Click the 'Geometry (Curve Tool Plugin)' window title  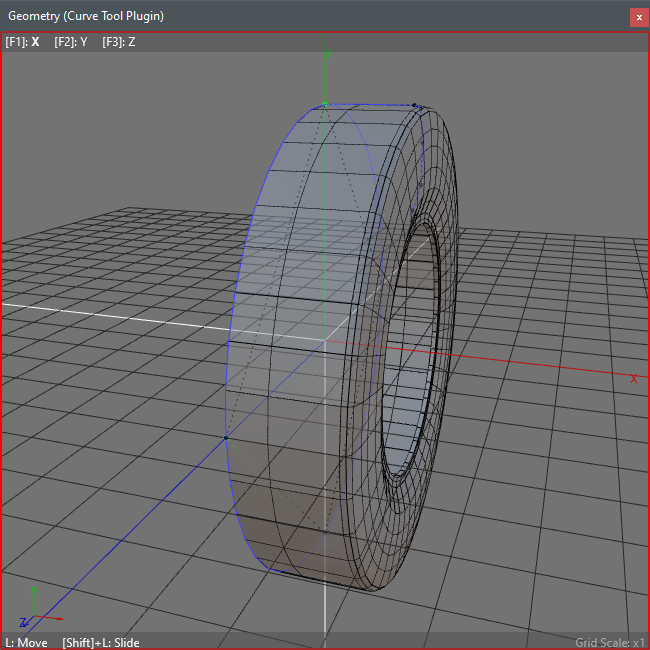86,16
